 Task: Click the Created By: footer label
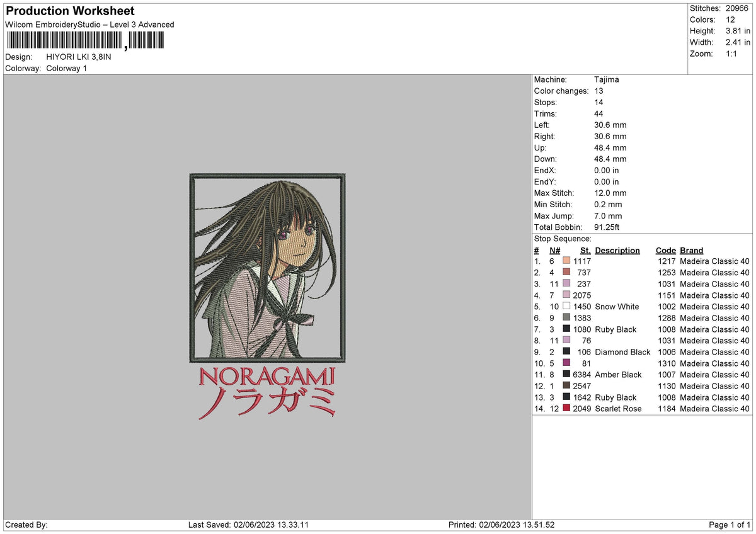click(x=26, y=525)
